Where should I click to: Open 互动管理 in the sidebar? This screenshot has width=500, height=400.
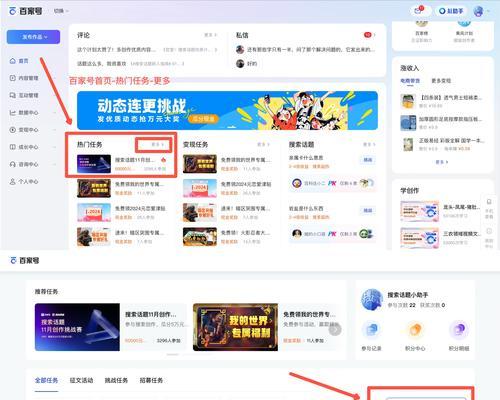[x=24, y=95]
